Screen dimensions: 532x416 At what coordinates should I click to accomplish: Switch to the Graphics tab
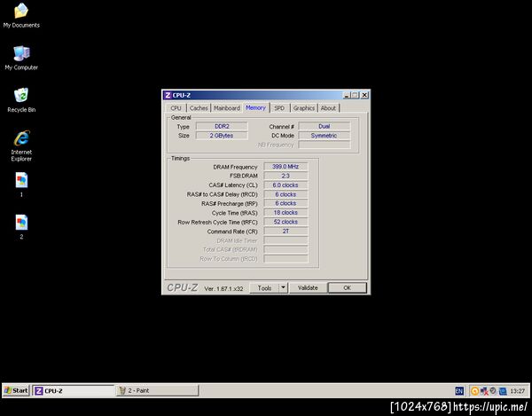(x=303, y=108)
